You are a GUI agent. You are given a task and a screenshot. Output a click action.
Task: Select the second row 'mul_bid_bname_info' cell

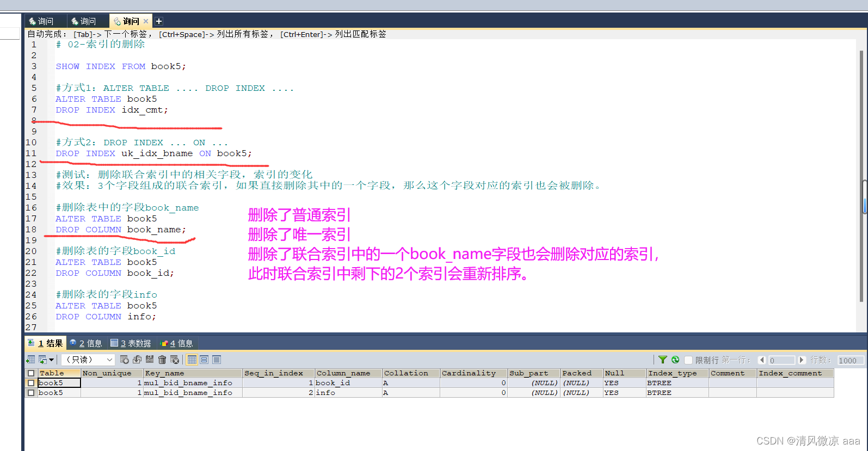pyautogui.click(x=193, y=393)
